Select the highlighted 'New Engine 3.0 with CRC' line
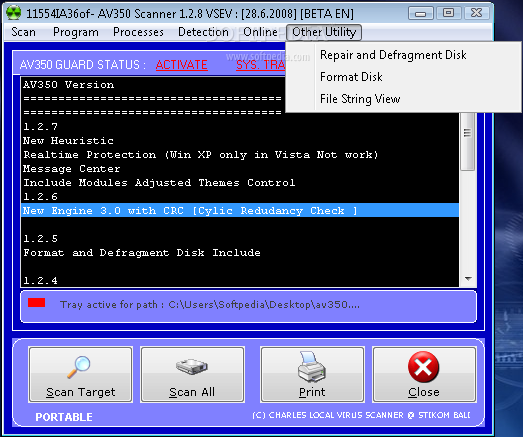 click(240, 210)
